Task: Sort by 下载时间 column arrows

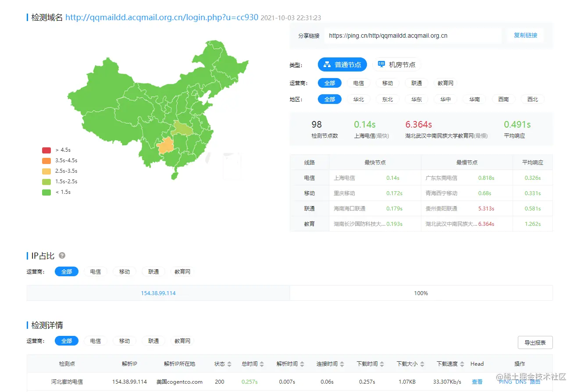Action: [382, 364]
